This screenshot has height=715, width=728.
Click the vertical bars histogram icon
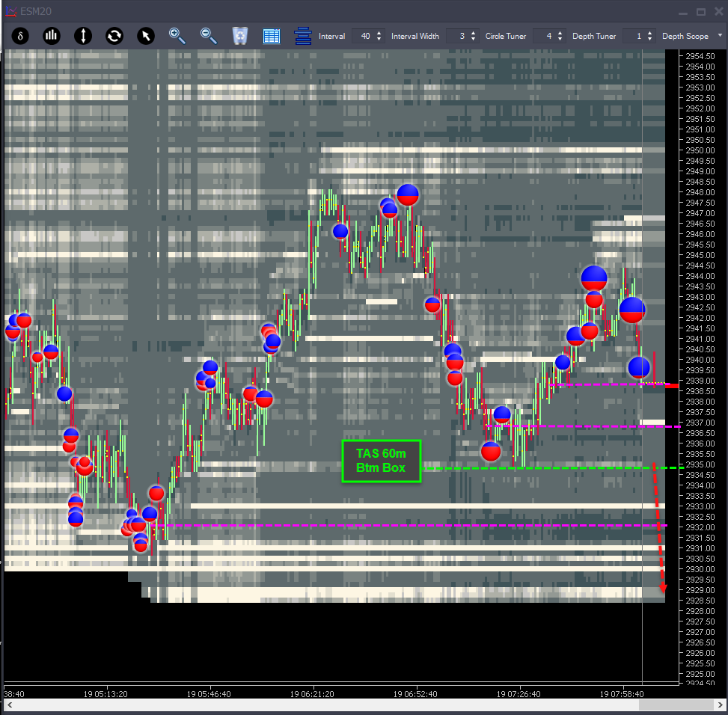point(52,36)
